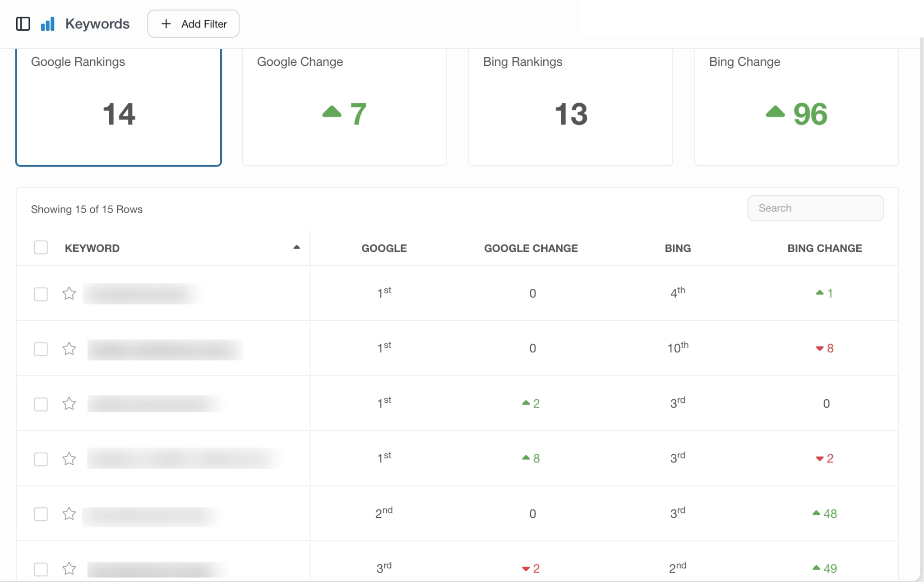Tick checkbox for row with Google 3rd

tap(41, 569)
